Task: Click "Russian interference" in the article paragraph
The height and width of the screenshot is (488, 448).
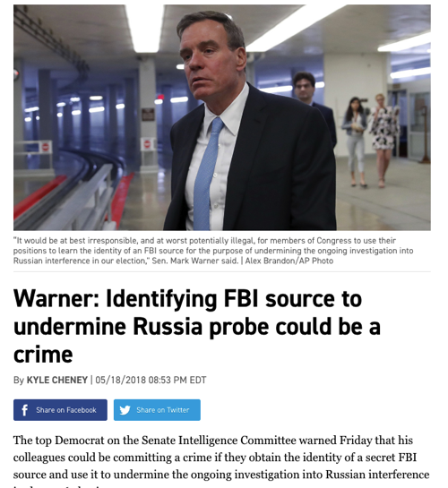Action: (x=377, y=475)
